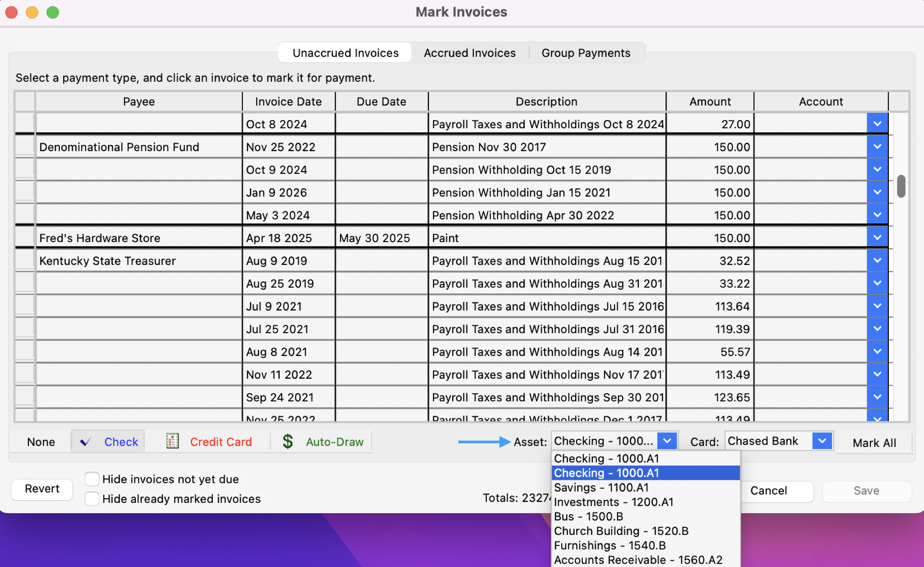Click the green zoom window button
Image resolution: width=924 pixels, height=567 pixels.
click(53, 12)
